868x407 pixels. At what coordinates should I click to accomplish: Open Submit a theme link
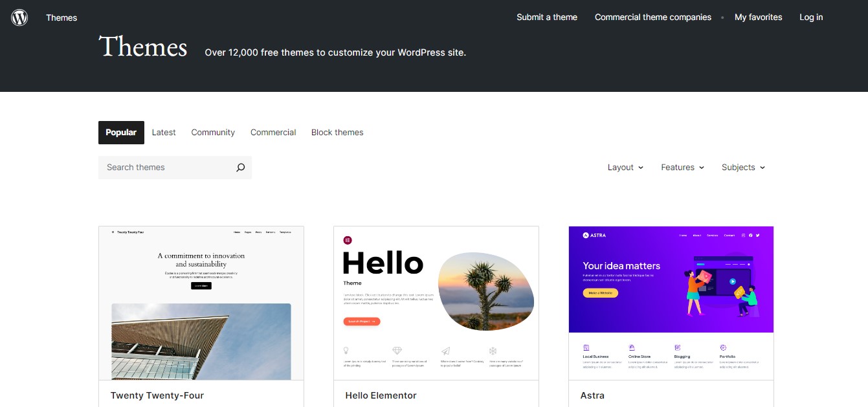547,17
